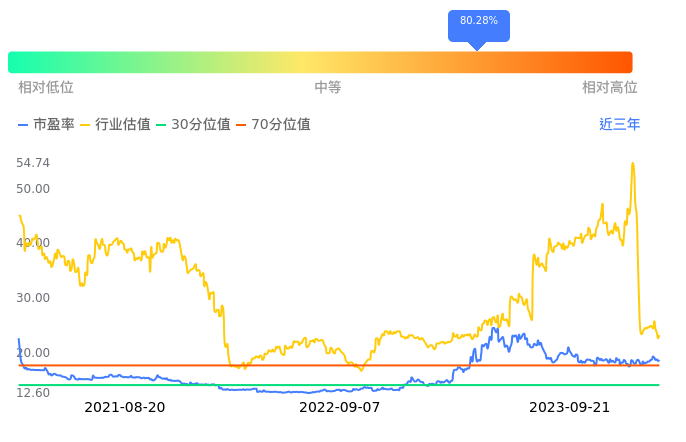686x442 pixels.
Task: Click the 54.74 maximum axis value
Action: [x=33, y=163]
